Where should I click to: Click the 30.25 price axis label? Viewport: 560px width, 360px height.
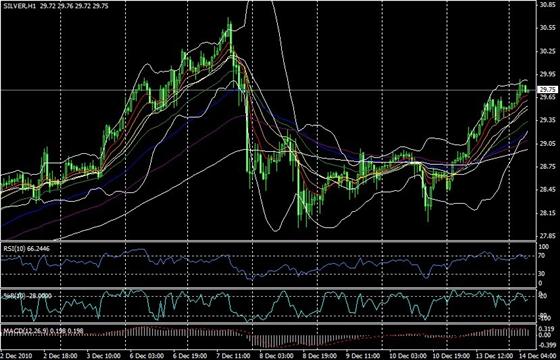click(x=547, y=51)
